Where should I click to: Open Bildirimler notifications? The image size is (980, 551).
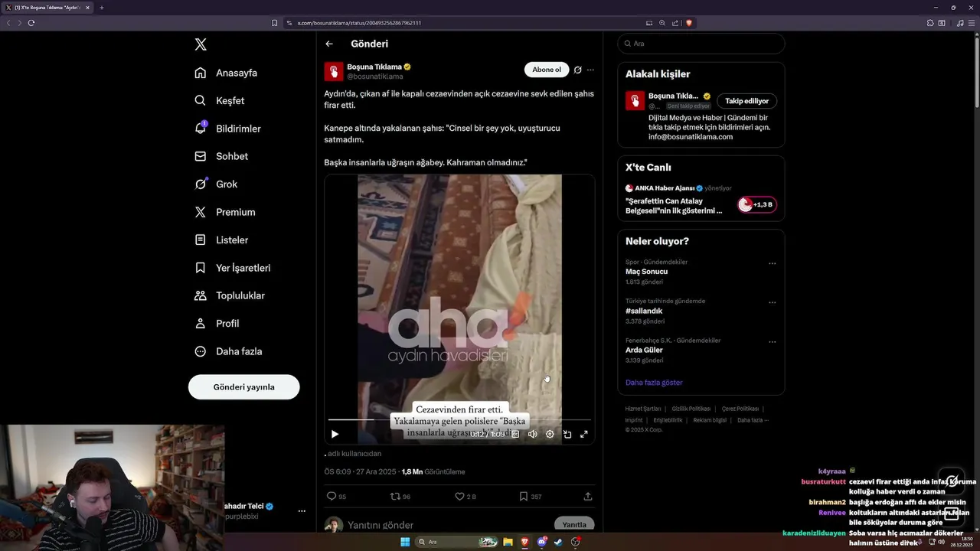tap(227, 129)
